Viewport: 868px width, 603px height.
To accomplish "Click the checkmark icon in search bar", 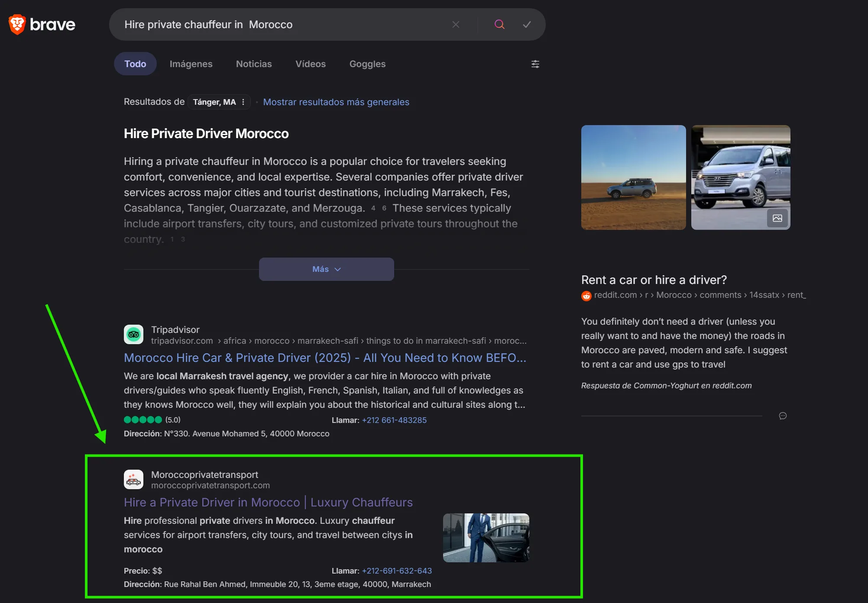I will pos(527,25).
